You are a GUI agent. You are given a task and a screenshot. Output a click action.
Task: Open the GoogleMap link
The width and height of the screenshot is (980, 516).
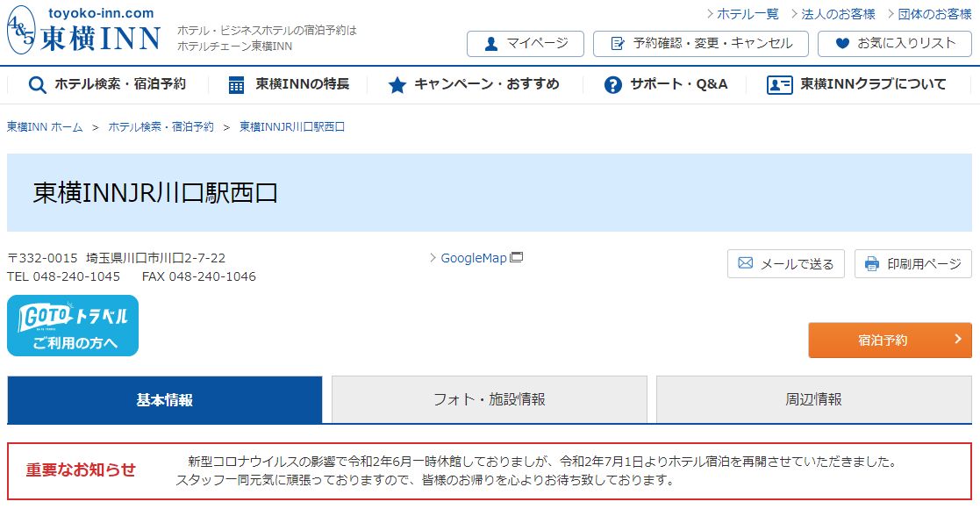point(473,258)
